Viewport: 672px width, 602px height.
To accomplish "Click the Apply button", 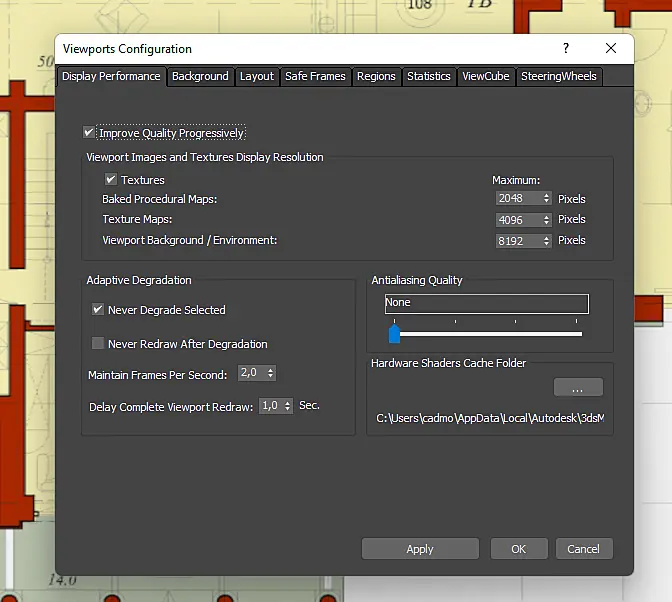I will [x=420, y=549].
